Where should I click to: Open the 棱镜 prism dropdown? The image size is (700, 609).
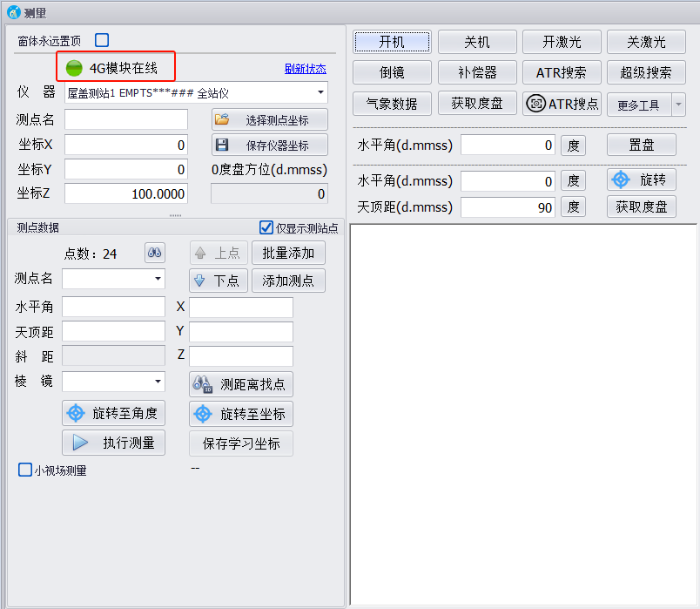tap(158, 382)
